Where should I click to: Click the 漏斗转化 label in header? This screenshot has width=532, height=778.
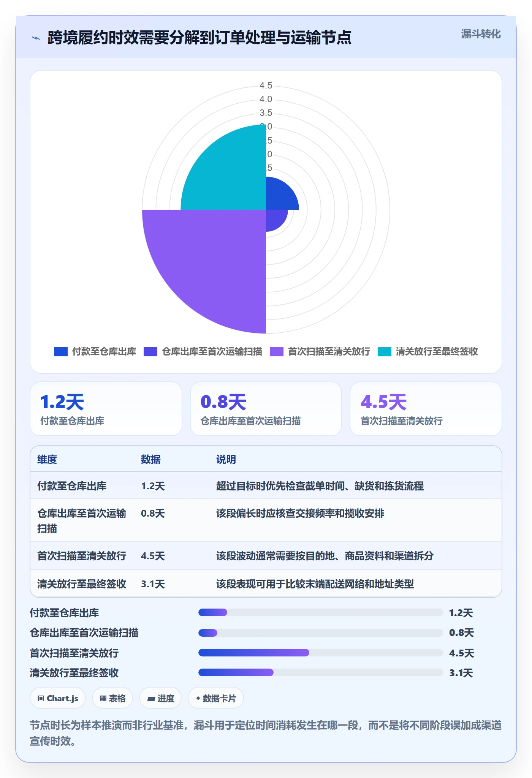pyautogui.click(x=481, y=34)
